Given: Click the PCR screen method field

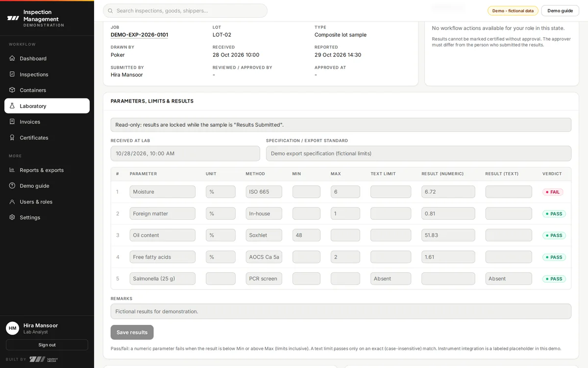Looking at the screenshot, I should tap(264, 278).
